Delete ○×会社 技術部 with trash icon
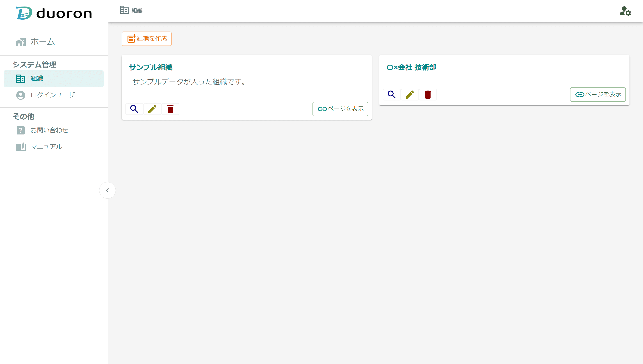 [x=428, y=95]
